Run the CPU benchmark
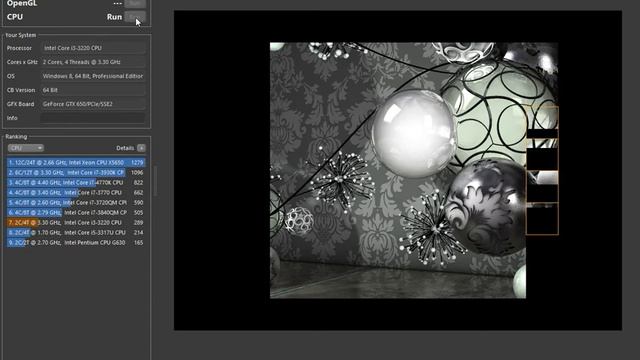 (135, 17)
